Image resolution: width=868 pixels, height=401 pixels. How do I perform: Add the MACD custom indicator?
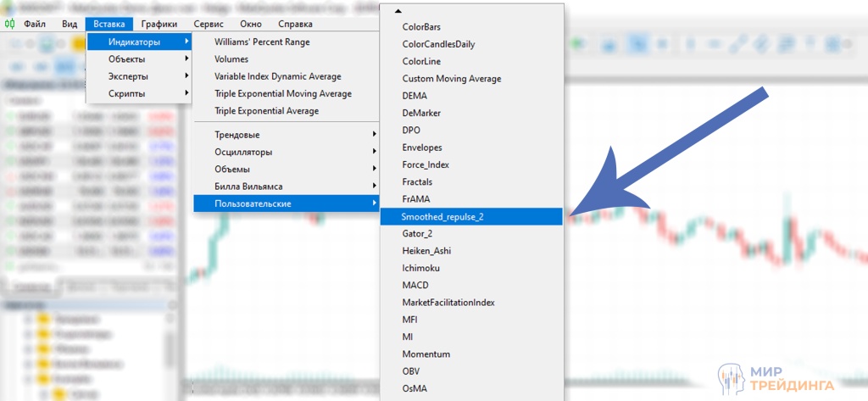coord(415,285)
